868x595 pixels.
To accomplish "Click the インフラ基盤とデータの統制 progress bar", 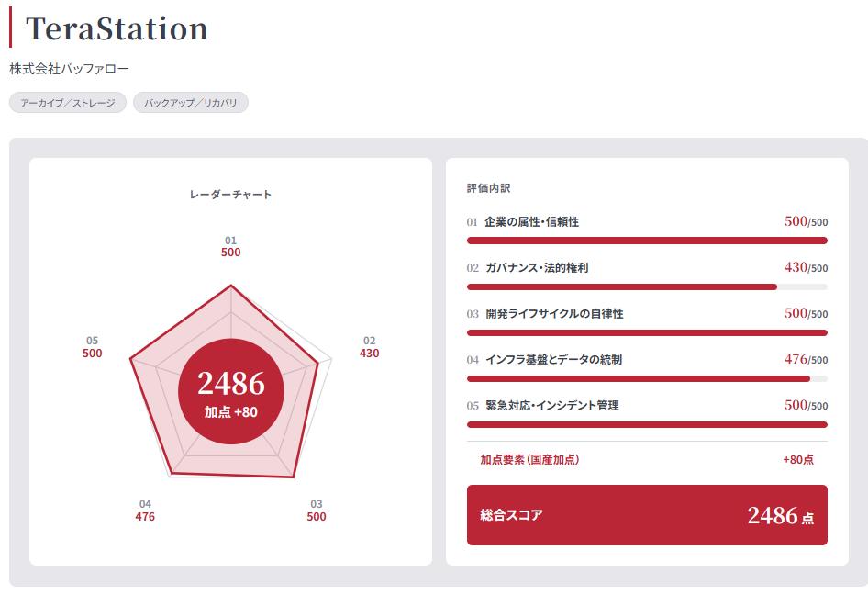I will pyautogui.click(x=647, y=378).
